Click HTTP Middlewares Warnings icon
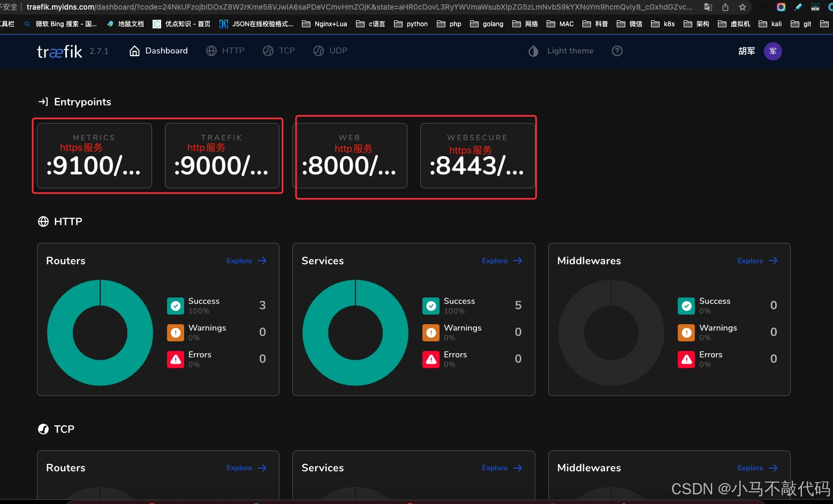 click(686, 333)
